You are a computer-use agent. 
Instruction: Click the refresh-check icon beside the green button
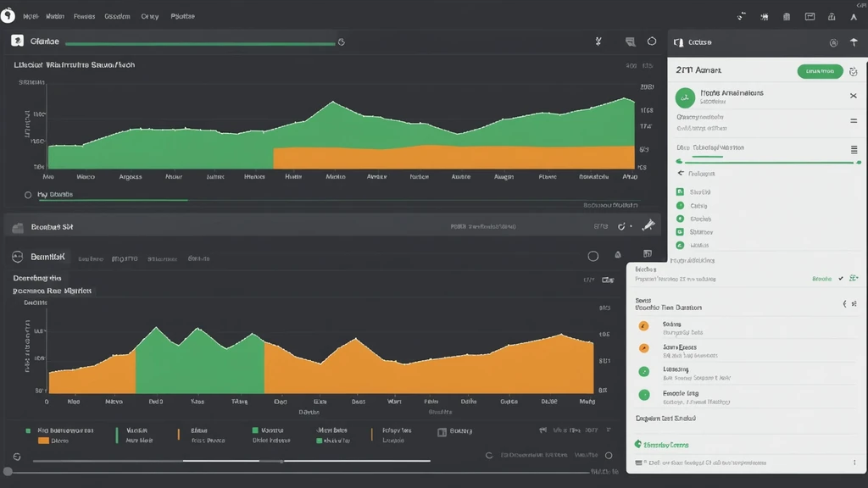[x=853, y=71]
